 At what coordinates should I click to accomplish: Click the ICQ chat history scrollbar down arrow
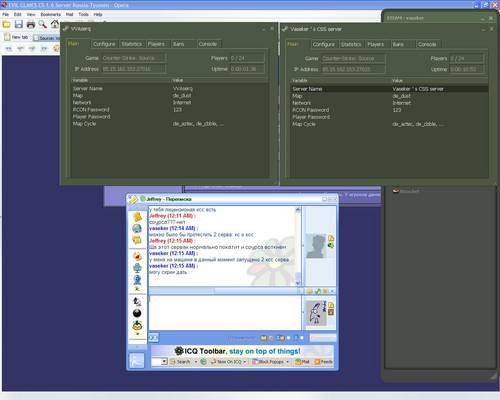click(298, 283)
